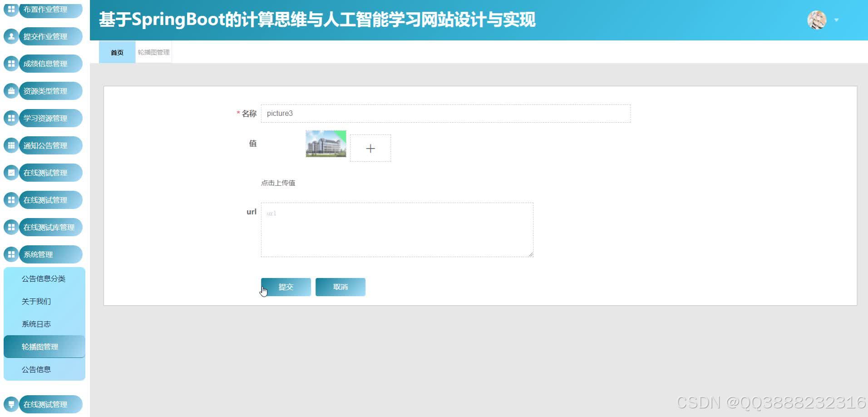Screen dimensions: 868x417
Task: Select the 学习资源管理 grid icon
Action: (11, 118)
